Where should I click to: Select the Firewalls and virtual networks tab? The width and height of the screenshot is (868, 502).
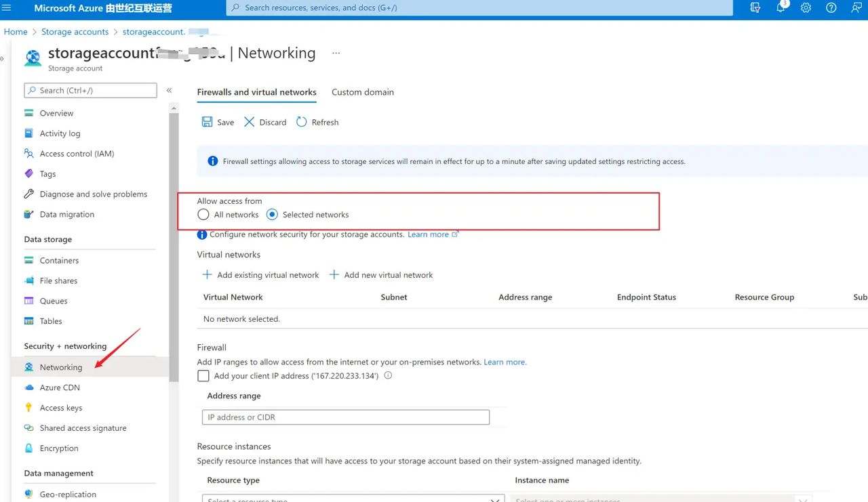click(256, 92)
